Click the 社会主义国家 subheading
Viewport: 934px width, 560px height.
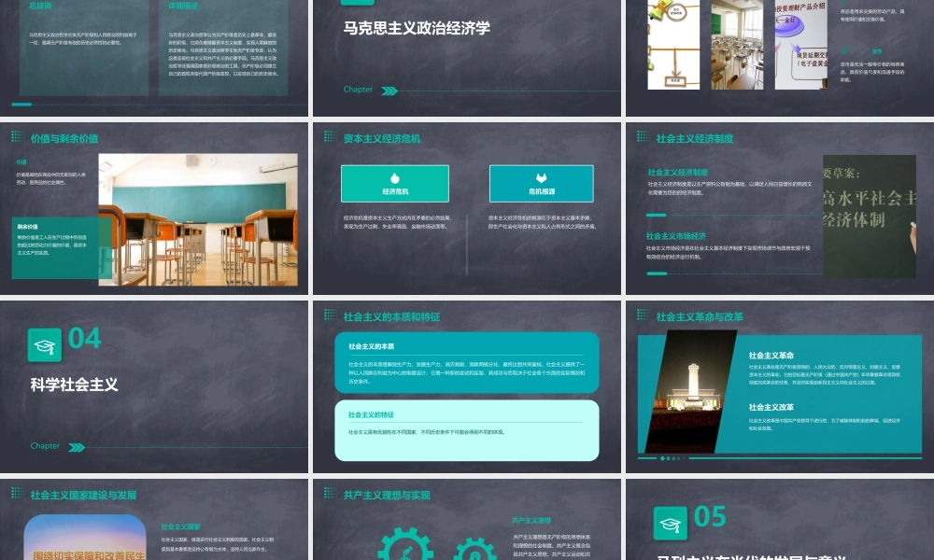pyautogui.click(x=180, y=526)
